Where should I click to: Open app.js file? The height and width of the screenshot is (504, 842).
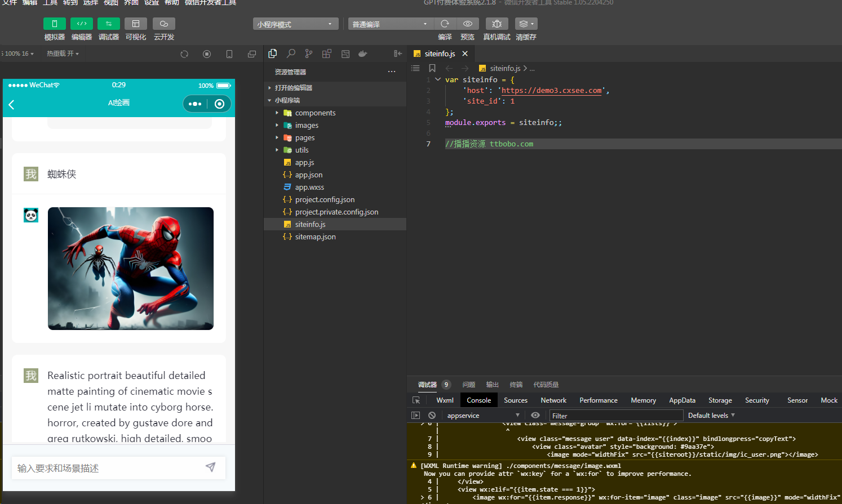335,162
